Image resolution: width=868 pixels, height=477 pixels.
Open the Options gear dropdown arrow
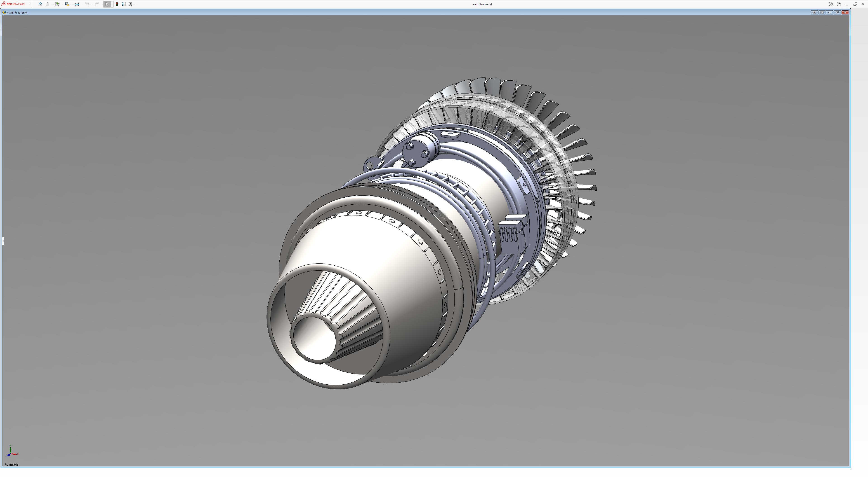[x=135, y=4]
